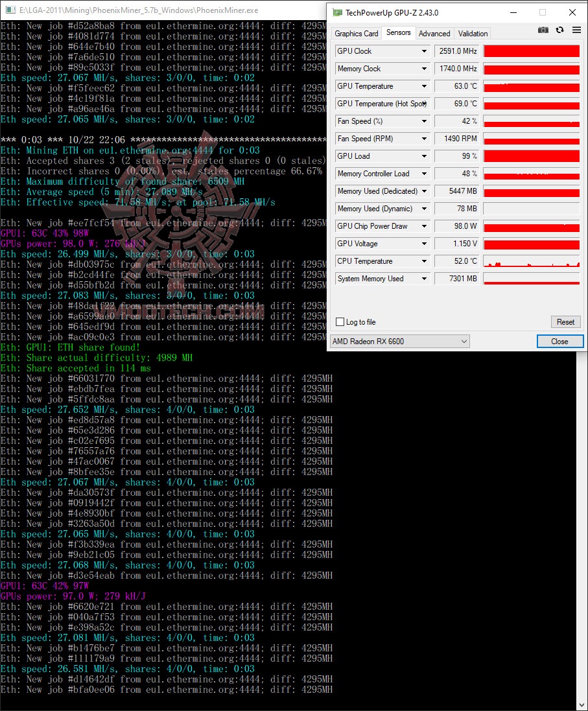588x711 pixels.
Task: Click the GPU Temperature value 63.0 °C
Action: [x=456, y=86]
